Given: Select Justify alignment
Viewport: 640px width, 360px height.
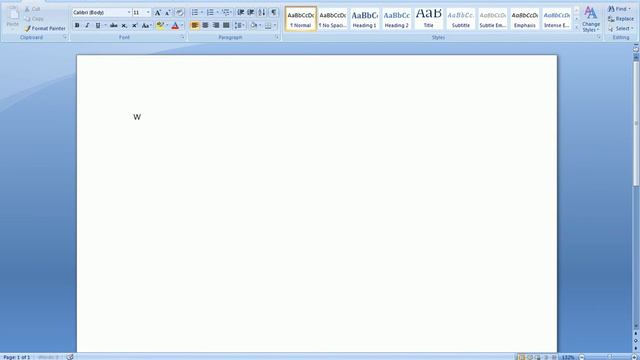Looking at the screenshot, I should click(226, 25).
